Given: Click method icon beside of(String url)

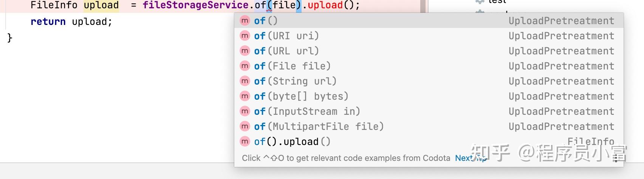Looking at the screenshot, I should (x=245, y=81).
